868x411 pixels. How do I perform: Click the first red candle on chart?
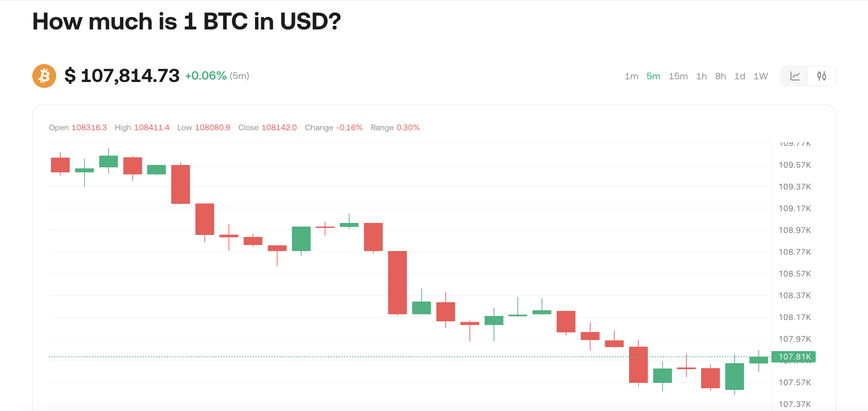[x=60, y=165]
